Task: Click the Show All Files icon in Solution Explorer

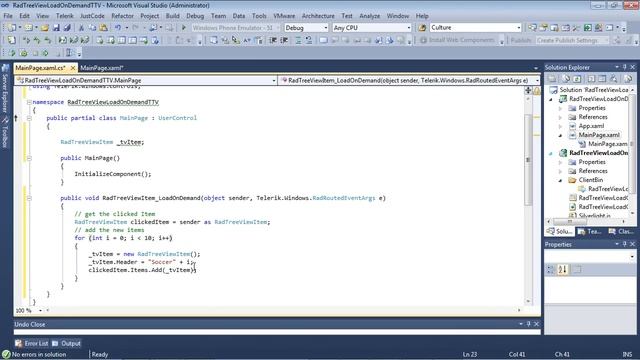Action: tap(566, 79)
